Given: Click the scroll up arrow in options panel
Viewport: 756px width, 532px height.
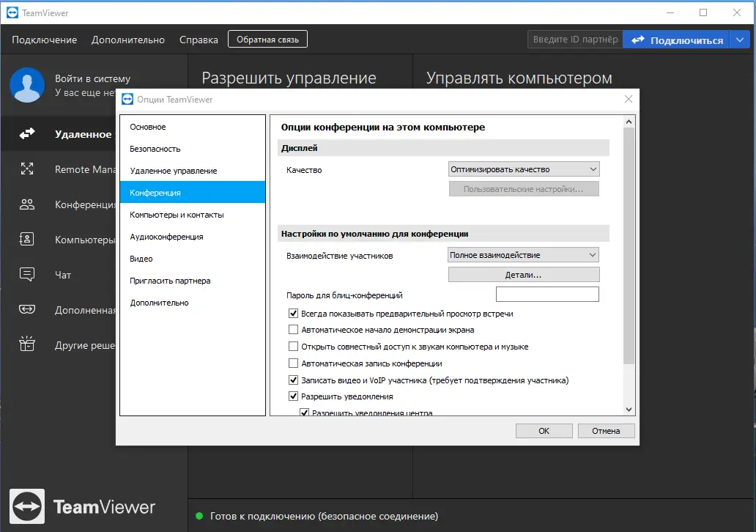Looking at the screenshot, I should coord(629,122).
